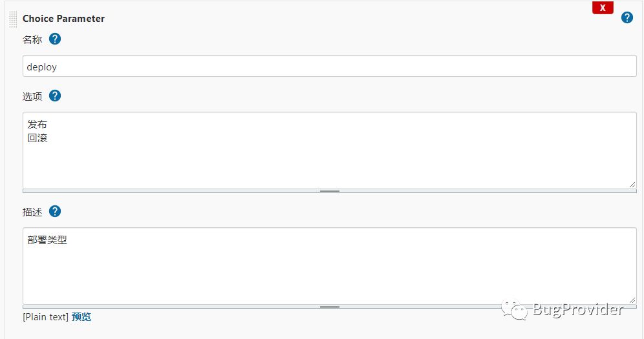Open help for the 选项 field

[55, 96]
